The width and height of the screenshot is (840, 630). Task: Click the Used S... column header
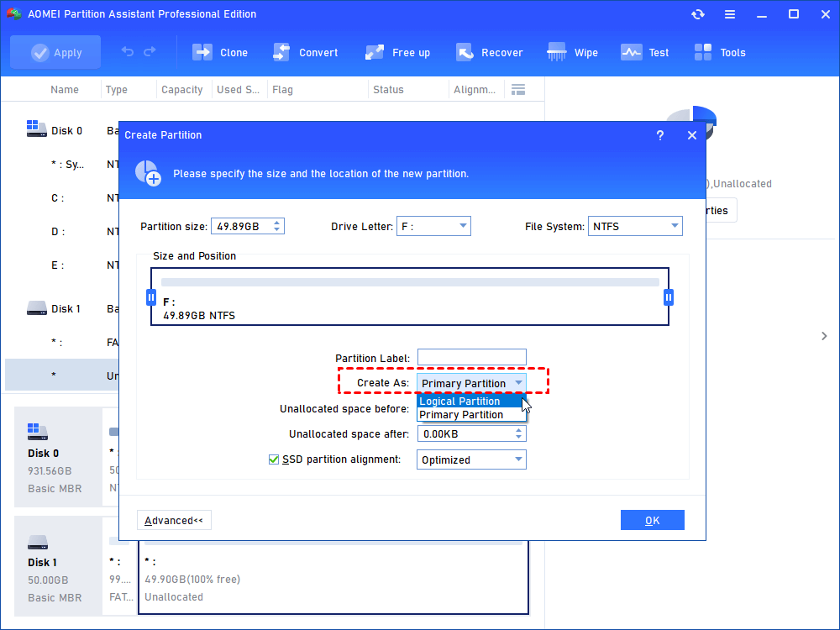point(238,90)
